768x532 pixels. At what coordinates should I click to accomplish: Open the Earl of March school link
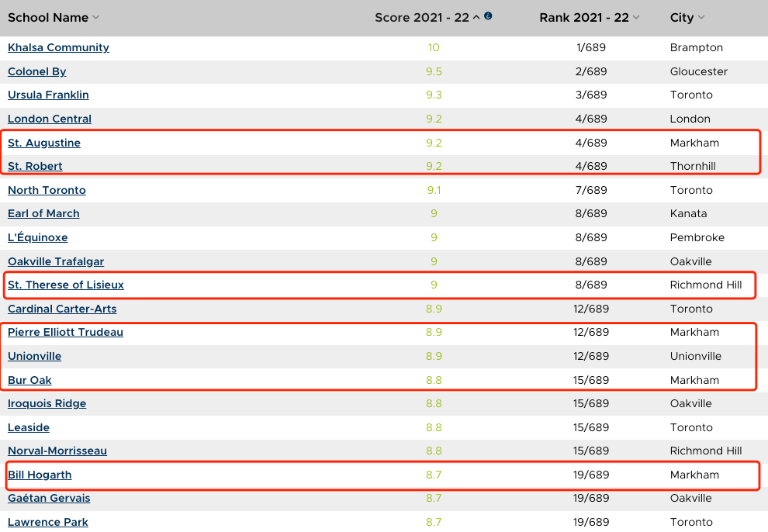pyautogui.click(x=43, y=214)
